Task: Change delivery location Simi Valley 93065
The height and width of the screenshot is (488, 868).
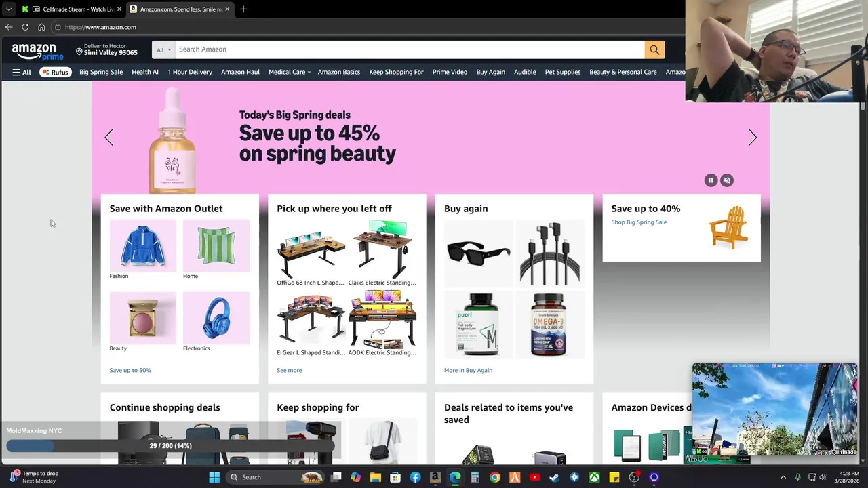Action: click(x=106, y=49)
